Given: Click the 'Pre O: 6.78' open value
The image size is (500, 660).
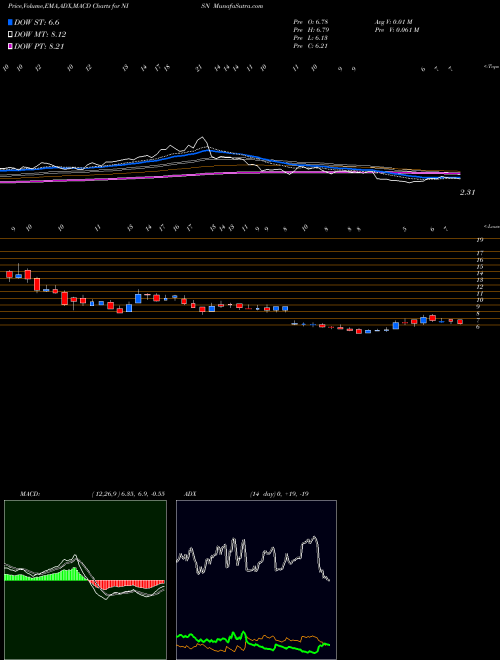Looking at the screenshot, I should pos(311,21).
